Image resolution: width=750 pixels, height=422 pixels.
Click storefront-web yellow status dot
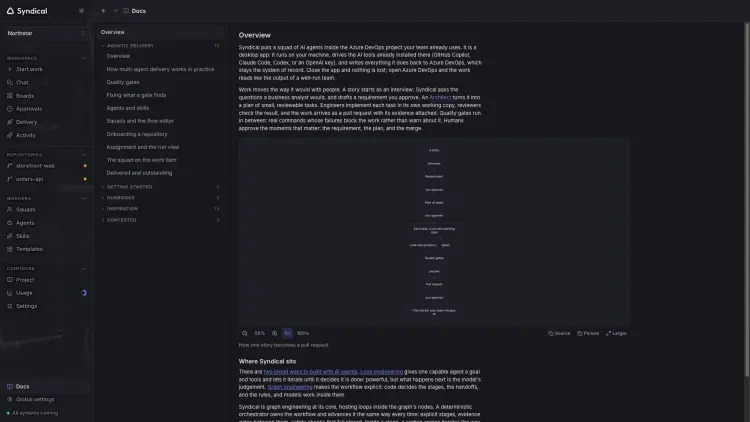(85, 166)
